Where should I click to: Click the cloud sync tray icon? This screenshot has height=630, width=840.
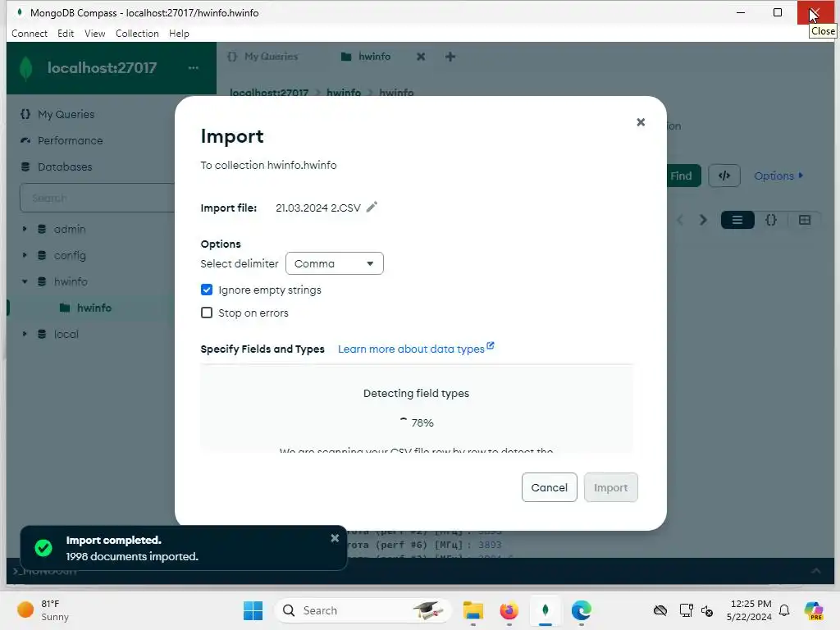click(660, 610)
